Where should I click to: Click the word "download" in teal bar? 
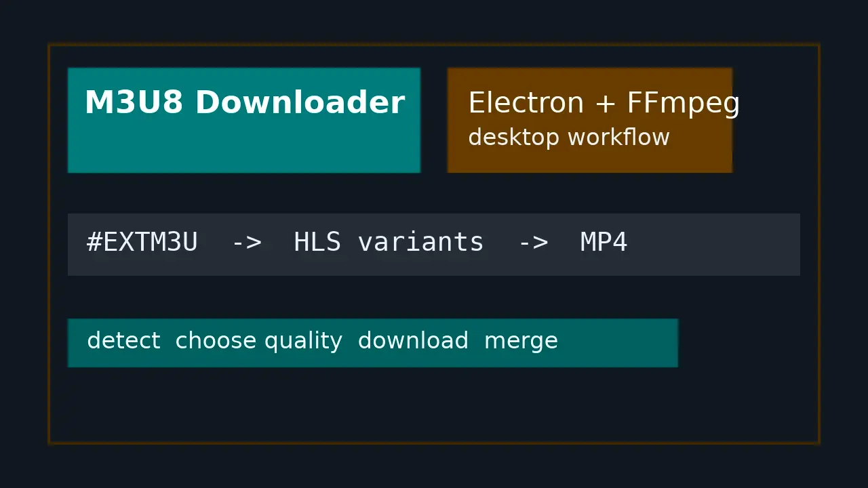(413, 341)
